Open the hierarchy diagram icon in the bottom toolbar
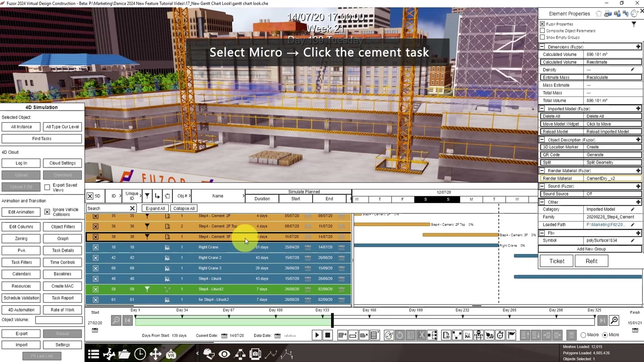The width and height of the screenshot is (644, 362). [240, 354]
